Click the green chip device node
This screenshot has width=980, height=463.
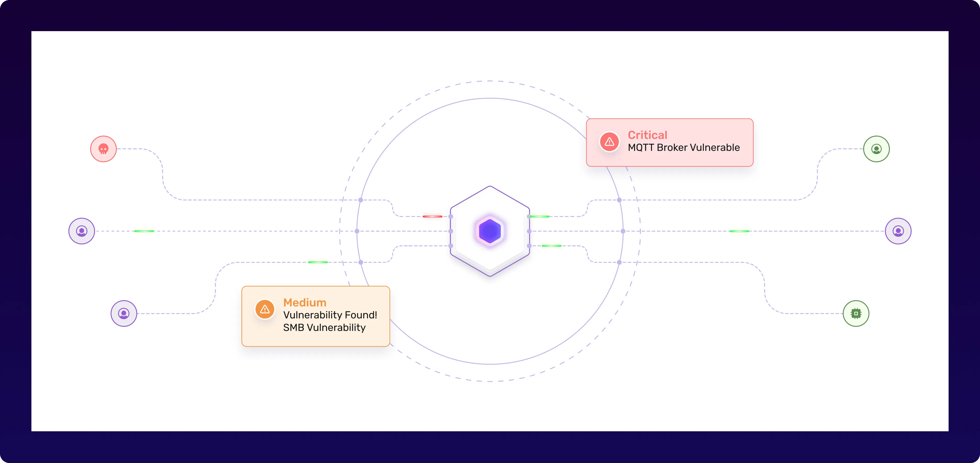point(856,314)
